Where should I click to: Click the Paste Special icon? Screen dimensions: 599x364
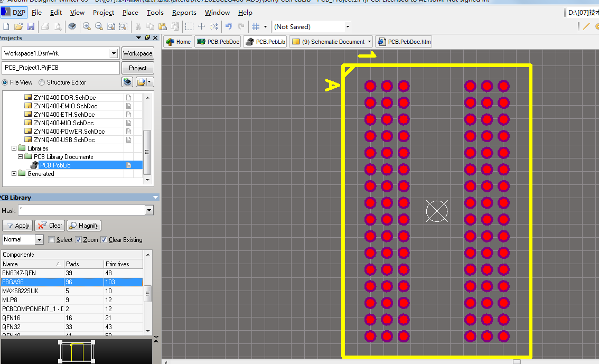(175, 27)
